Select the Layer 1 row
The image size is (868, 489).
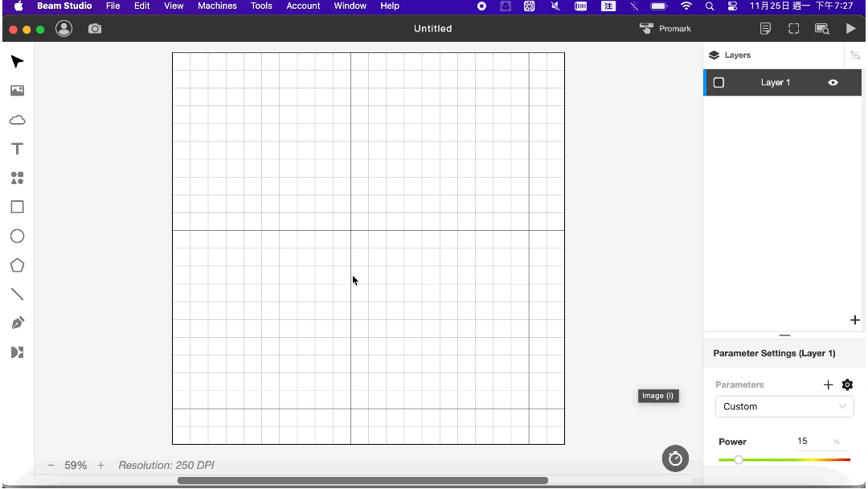pyautogui.click(x=783, y=83)
